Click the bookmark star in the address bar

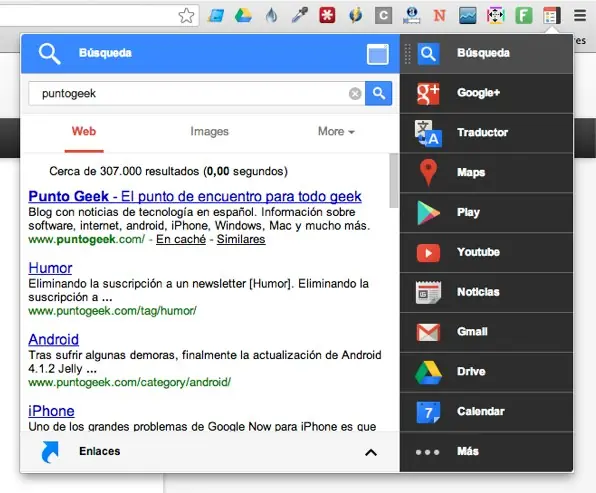186,16
